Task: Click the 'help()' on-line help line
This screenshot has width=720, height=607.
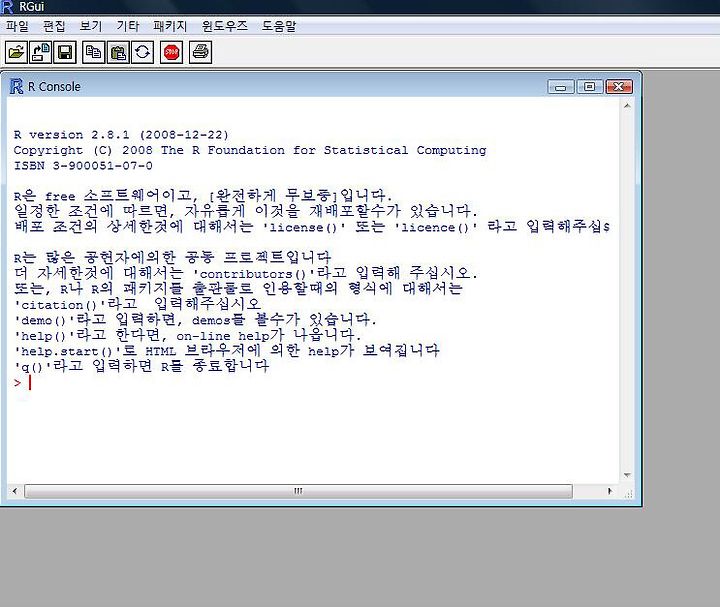Action: (188, 335)
